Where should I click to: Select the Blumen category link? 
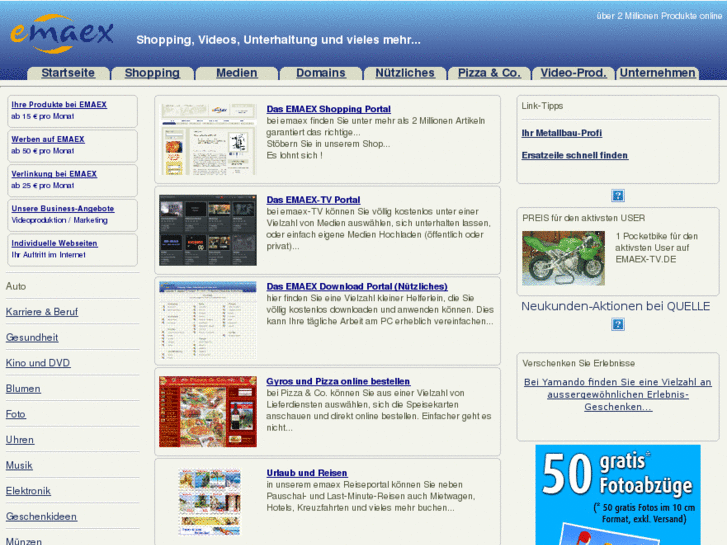pyautogui.click(x=23, y=389)
